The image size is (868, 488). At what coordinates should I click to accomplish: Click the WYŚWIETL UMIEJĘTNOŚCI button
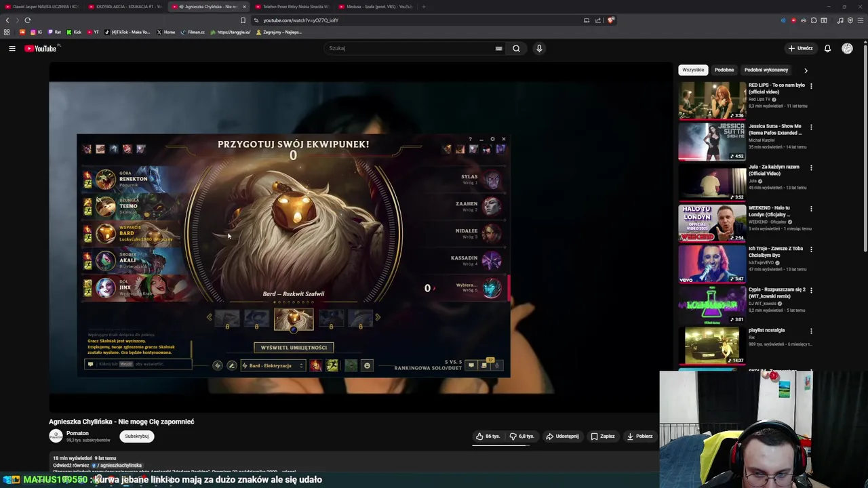(294, 347)
